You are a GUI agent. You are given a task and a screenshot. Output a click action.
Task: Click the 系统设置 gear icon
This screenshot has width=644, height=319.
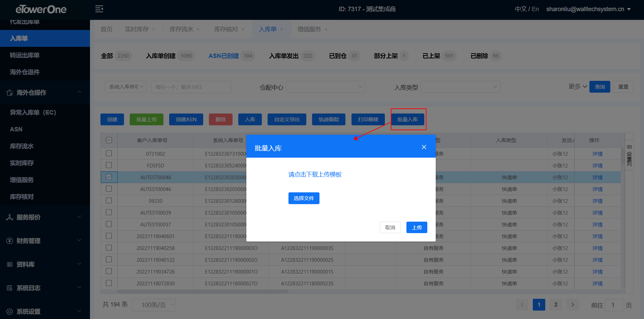pyautogui.click(x=10, y=312)
